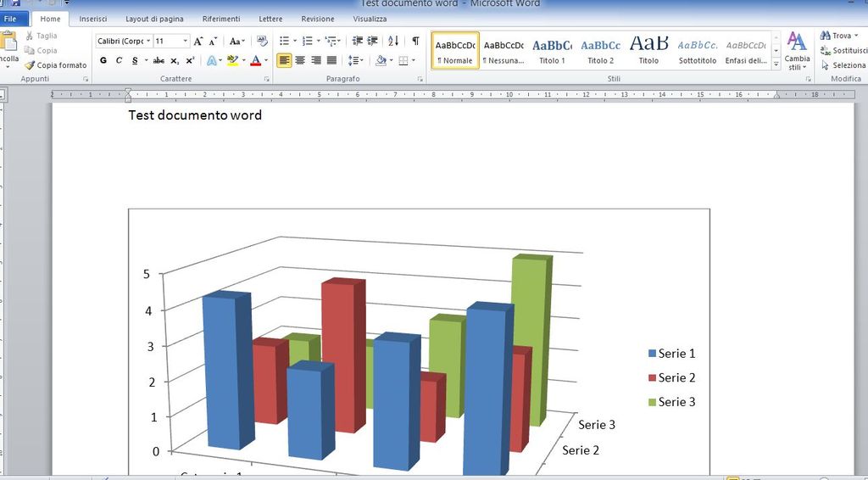The image size is (868, 480).
Task: Open the font name dropdown Calibri
Action: click(x=148, y=42)
